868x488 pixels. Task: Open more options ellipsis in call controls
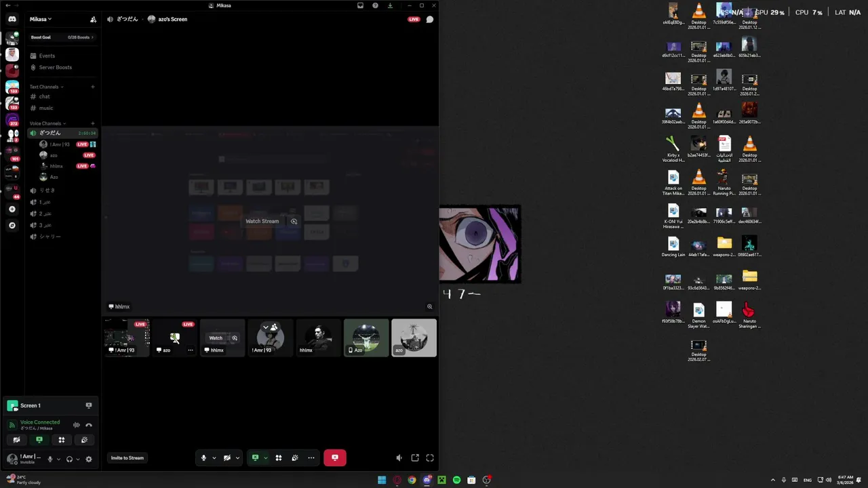[311, 458]
